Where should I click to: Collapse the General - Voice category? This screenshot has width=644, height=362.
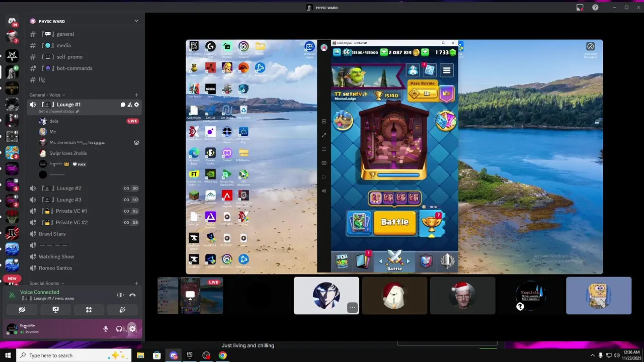[47, 95]
